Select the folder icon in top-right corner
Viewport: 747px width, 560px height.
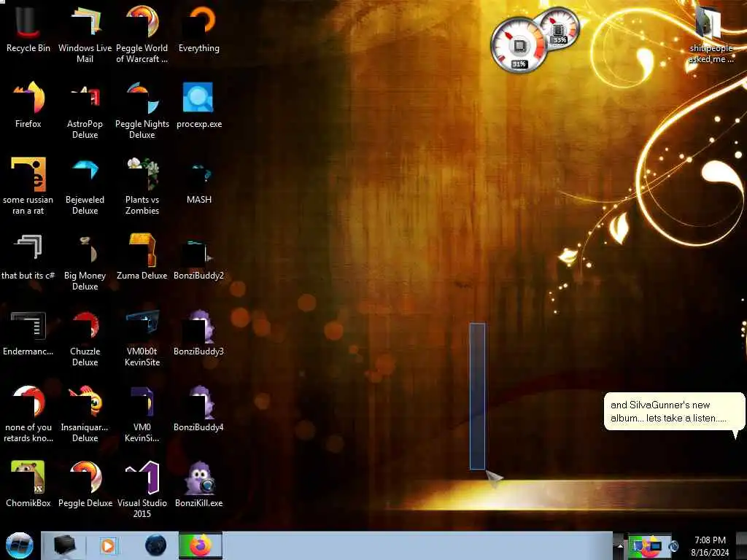711,35
